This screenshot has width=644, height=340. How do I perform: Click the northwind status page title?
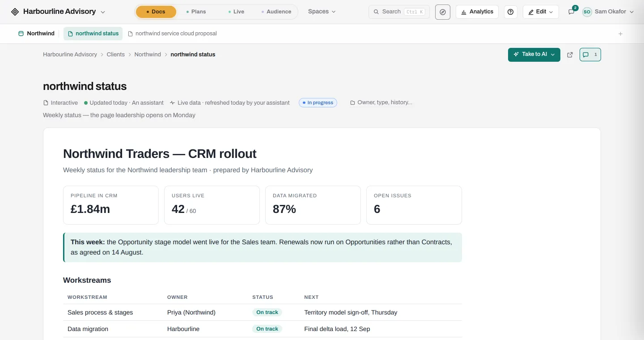(x=85, y=86)
